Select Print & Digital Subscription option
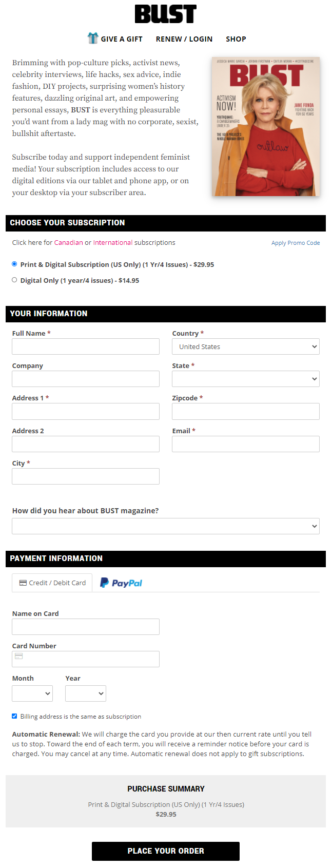The image size is (332, 868). pos(14,264)
